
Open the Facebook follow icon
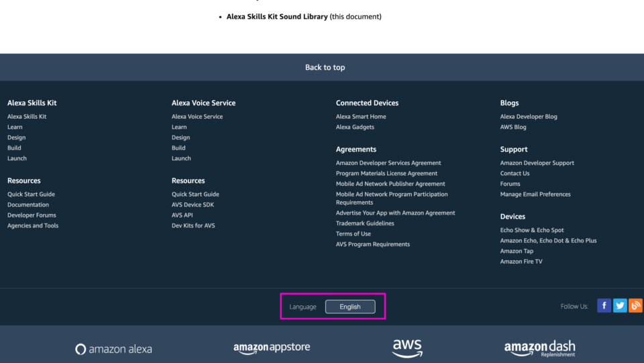click(604, 306)
